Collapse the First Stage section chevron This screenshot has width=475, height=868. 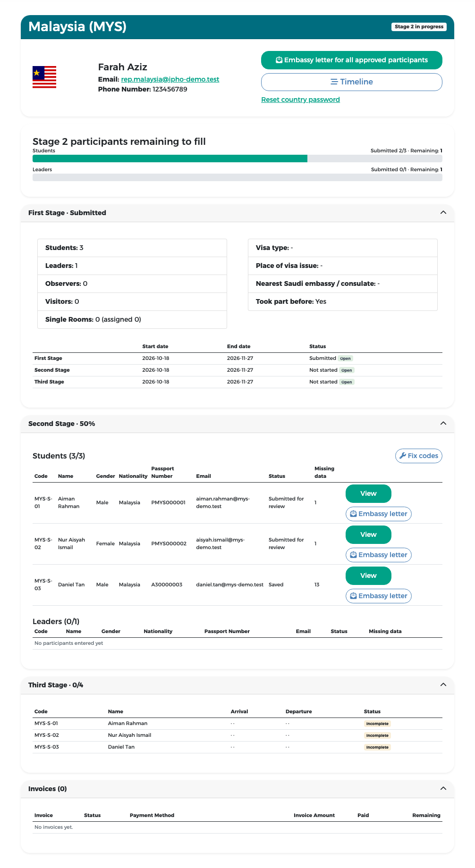click(x=443, y=213)
